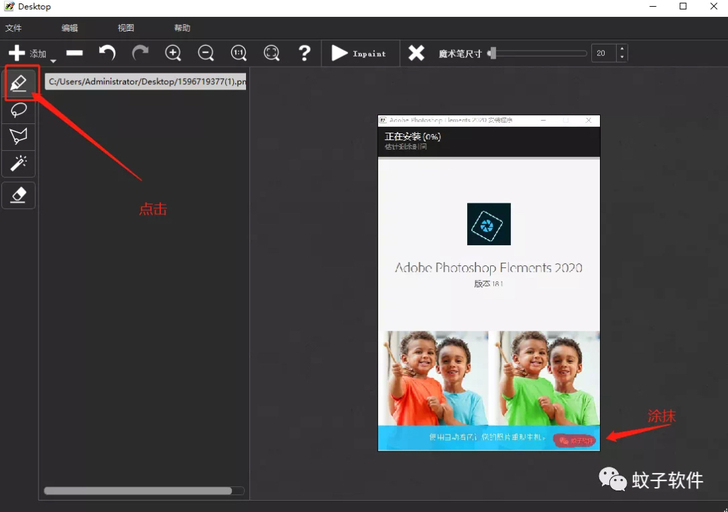
Task: Fit image to window
Action: (272, 53)
